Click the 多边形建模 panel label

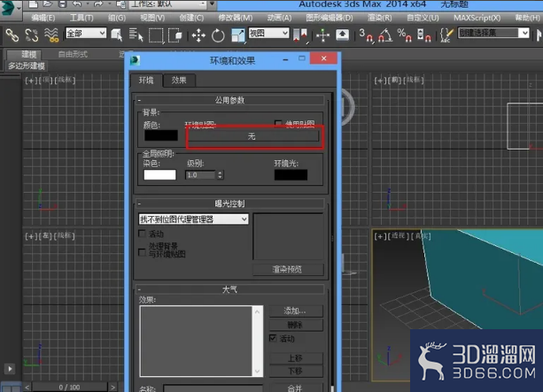click(27, 66)
